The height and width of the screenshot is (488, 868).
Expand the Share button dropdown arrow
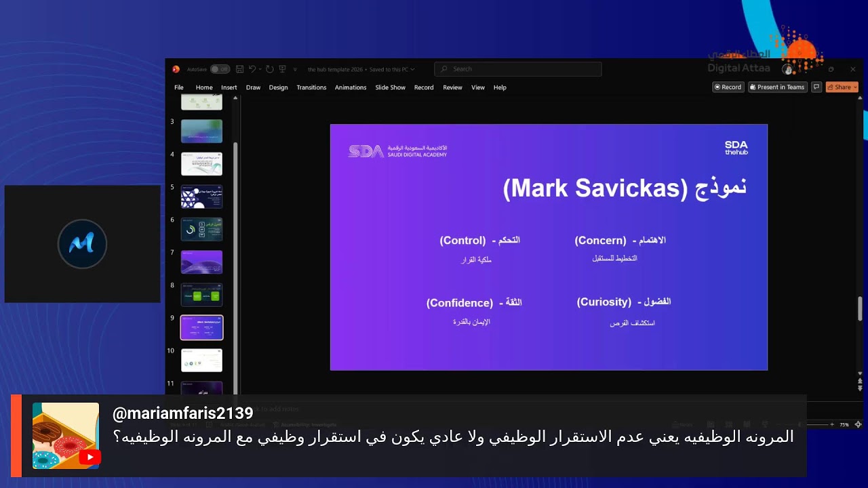[x=855, y=87]
